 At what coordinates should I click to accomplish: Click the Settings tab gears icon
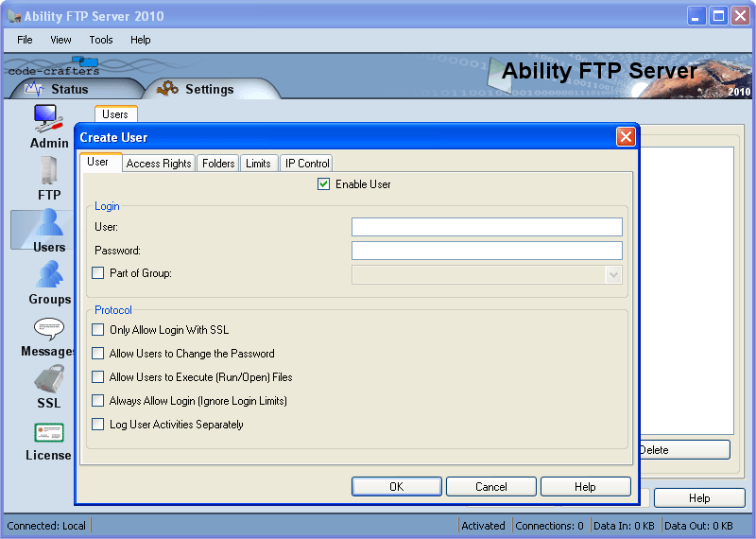[x=167, y=88]
